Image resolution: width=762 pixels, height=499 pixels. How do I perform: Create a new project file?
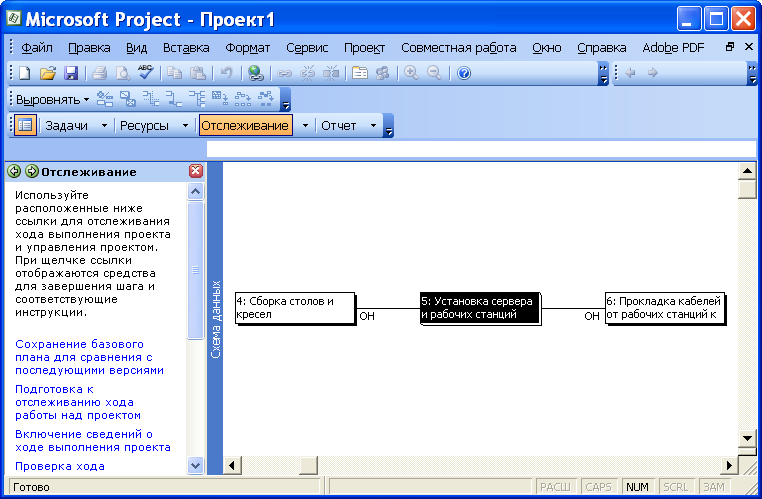pyautogui.click(x=25, y=73)
